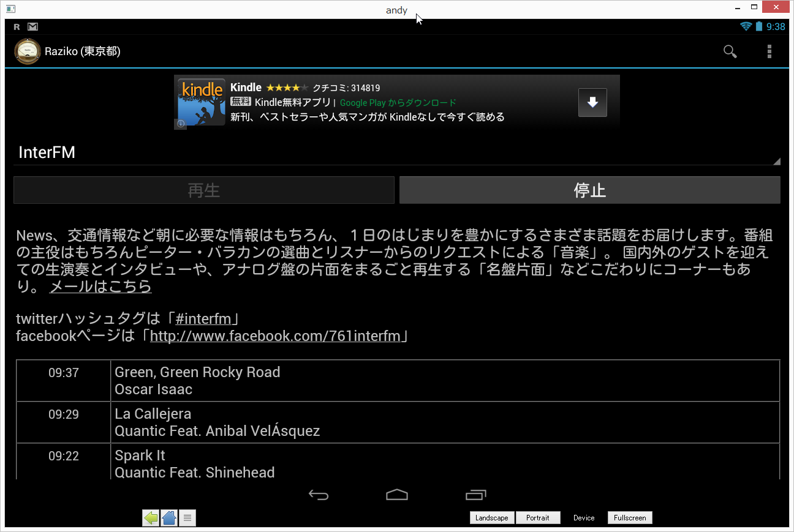Click the Kindle ad download arrow

[592, 102]
